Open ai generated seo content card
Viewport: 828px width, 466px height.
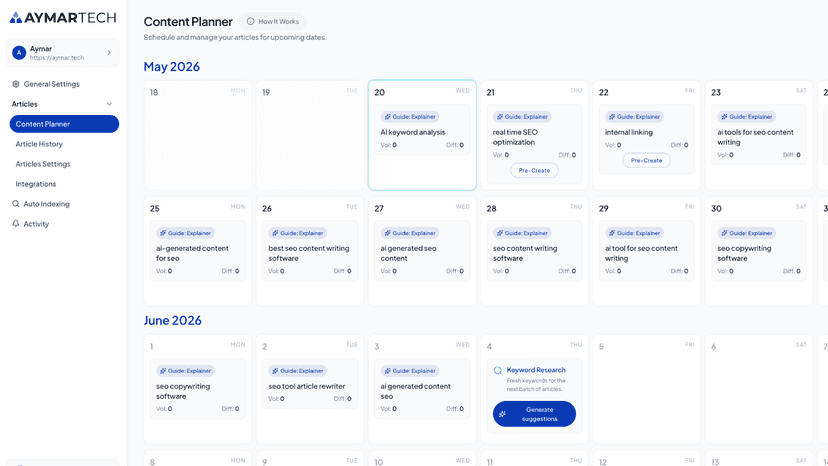point(422,251)
